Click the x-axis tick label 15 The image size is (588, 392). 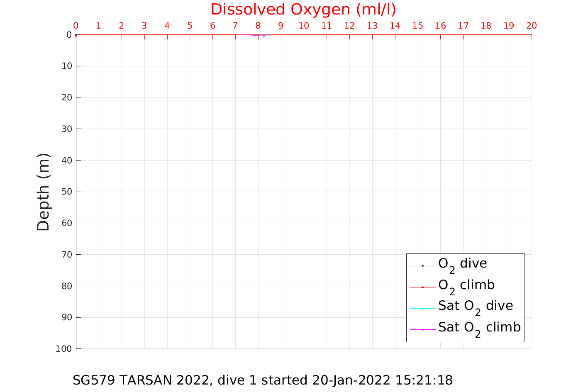[x=417, y=26]
